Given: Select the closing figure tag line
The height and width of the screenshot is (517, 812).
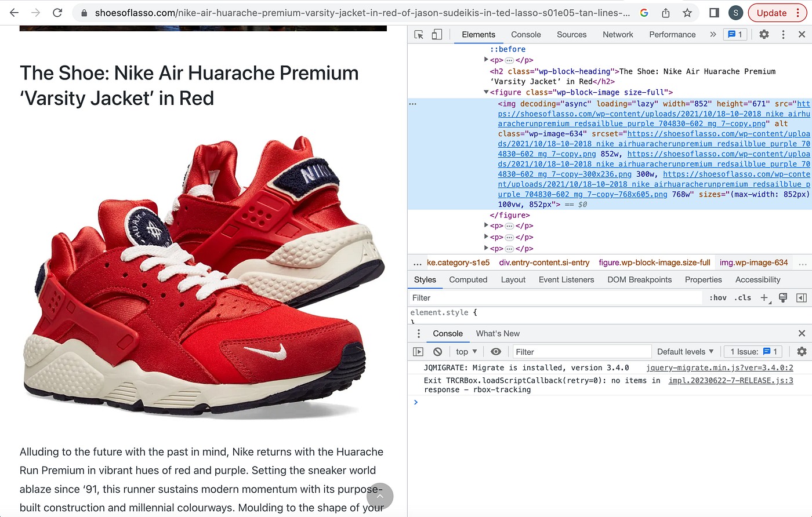Looking at the screenshot, I should coord(510,215).
